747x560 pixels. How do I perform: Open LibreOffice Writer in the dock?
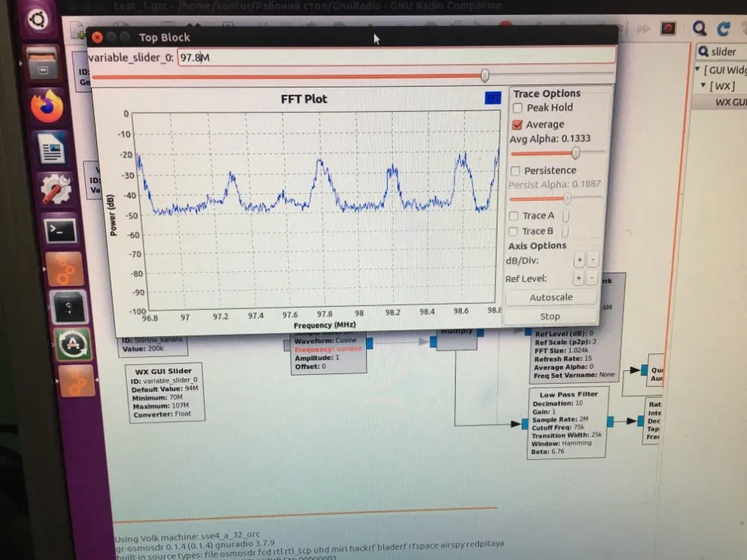(52, 148)
